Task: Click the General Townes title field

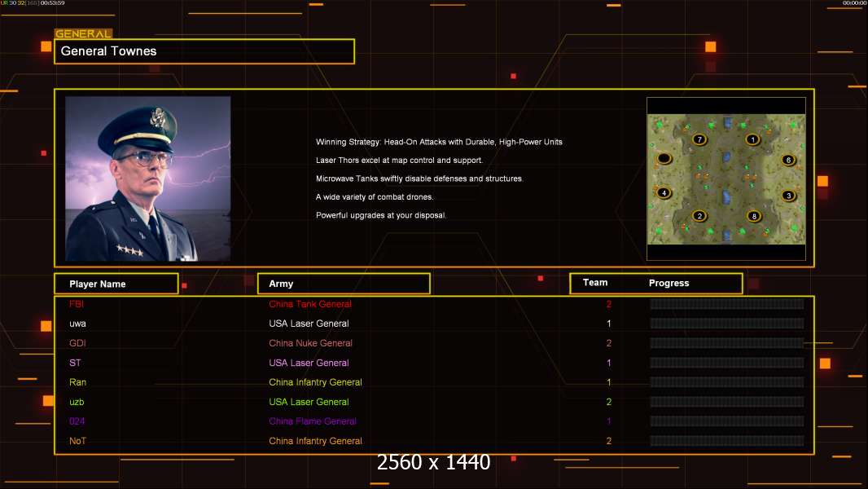Action: [x=204, y=51]
